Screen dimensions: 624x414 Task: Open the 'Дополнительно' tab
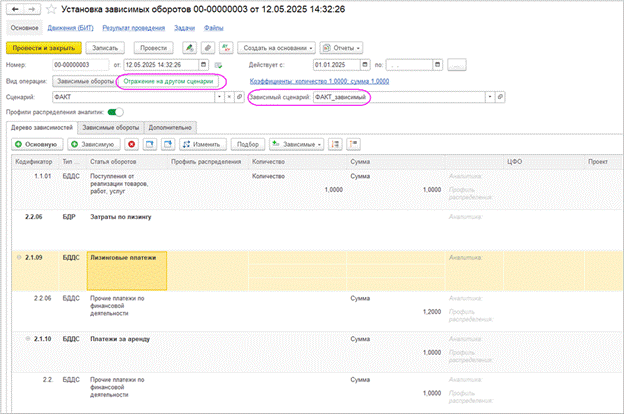[169, 128]
